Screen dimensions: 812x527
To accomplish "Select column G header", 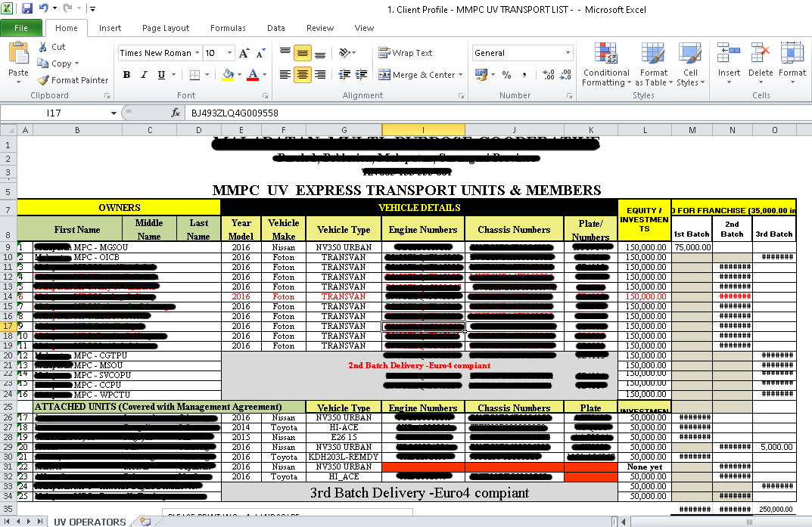I will pyautogui.click(x=344, y=130).
